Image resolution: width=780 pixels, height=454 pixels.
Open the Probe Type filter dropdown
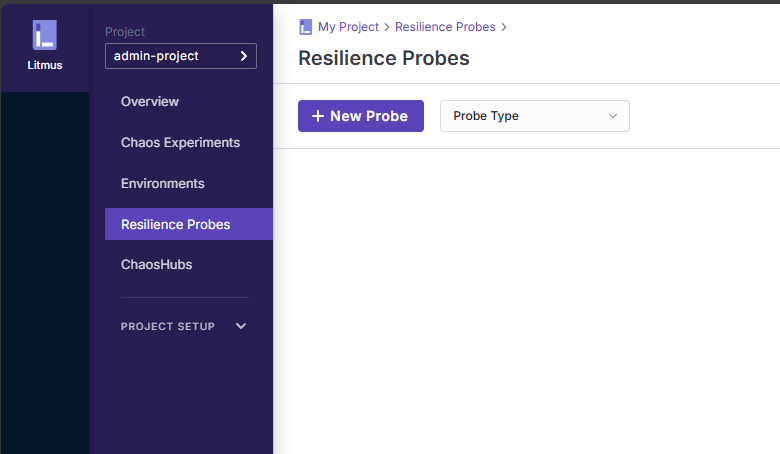coord(534,116)
